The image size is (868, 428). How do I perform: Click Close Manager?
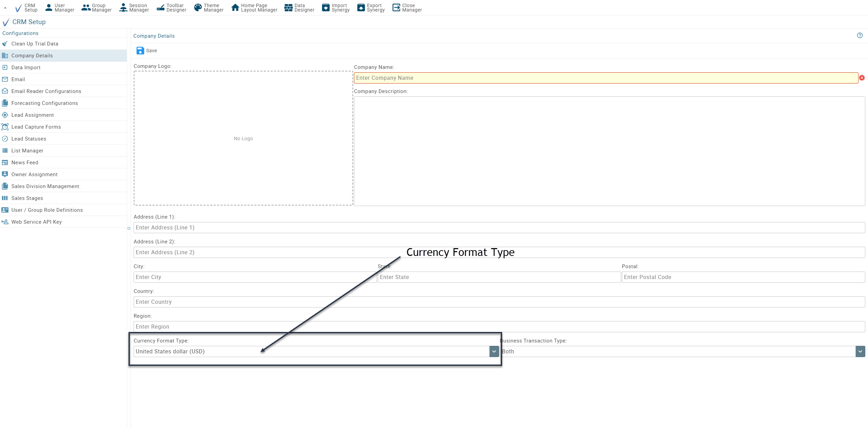coord(407,7)
